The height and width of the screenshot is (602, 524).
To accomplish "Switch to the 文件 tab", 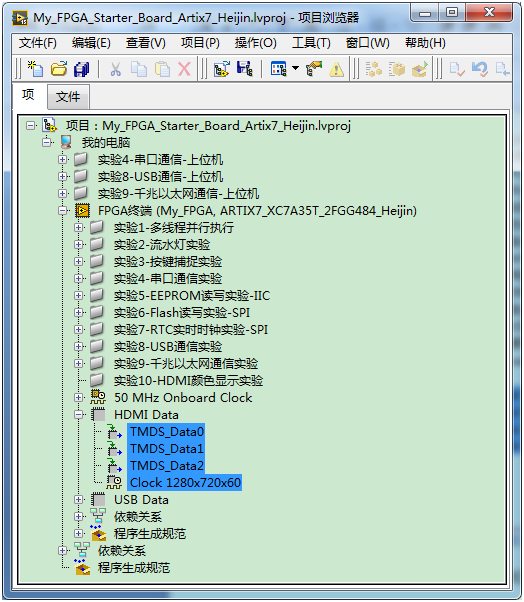I will pos(68,96).
